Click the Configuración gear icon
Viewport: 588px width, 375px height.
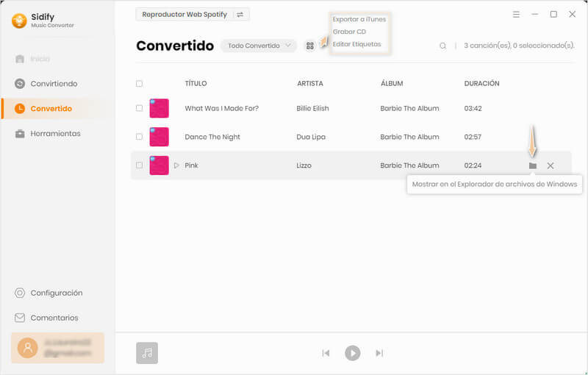[x=20, y=293]
